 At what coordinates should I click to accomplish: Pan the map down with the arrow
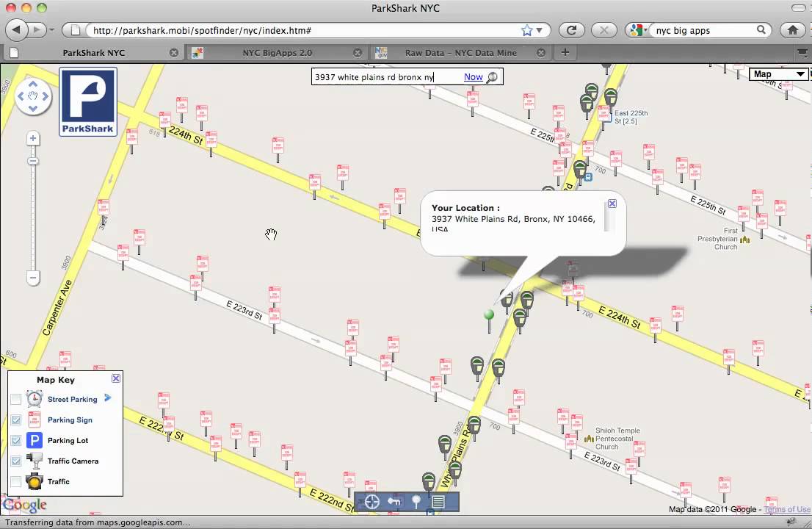[x=32, y=108]
